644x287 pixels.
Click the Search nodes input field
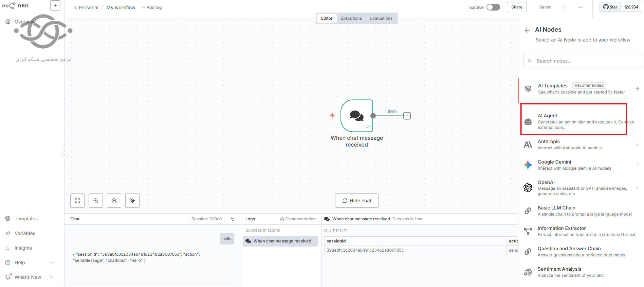[583, 61]
